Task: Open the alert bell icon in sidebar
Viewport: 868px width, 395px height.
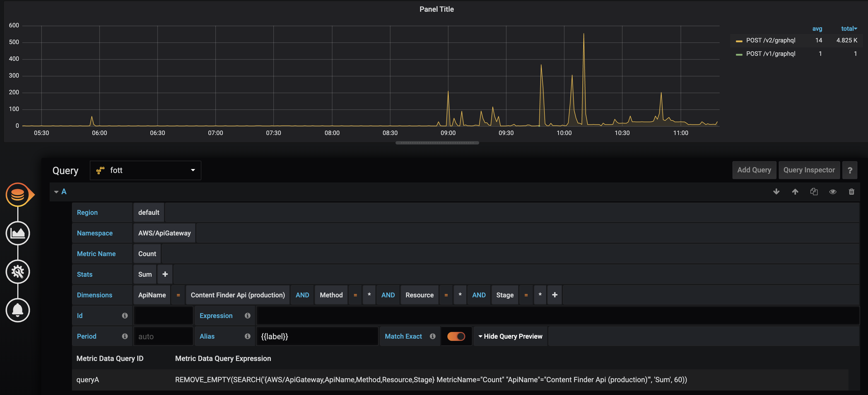Action: click(x=18, y=310)
